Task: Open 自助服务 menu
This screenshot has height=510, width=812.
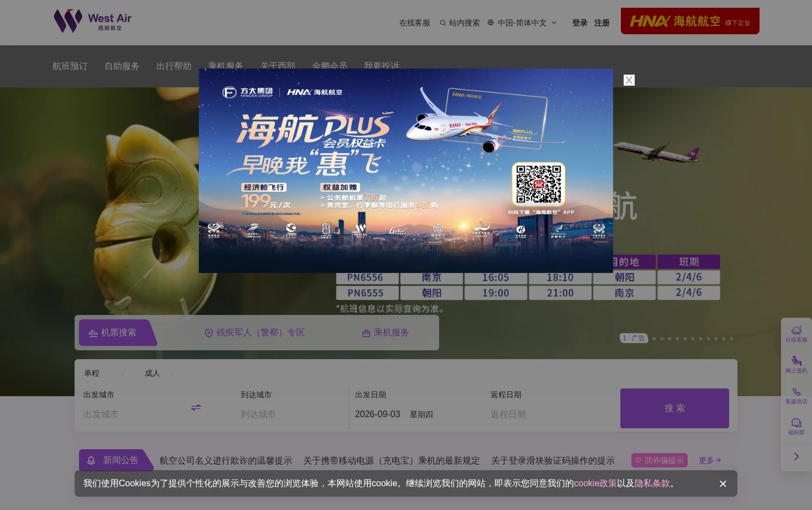Action: [x=122, y=66]
